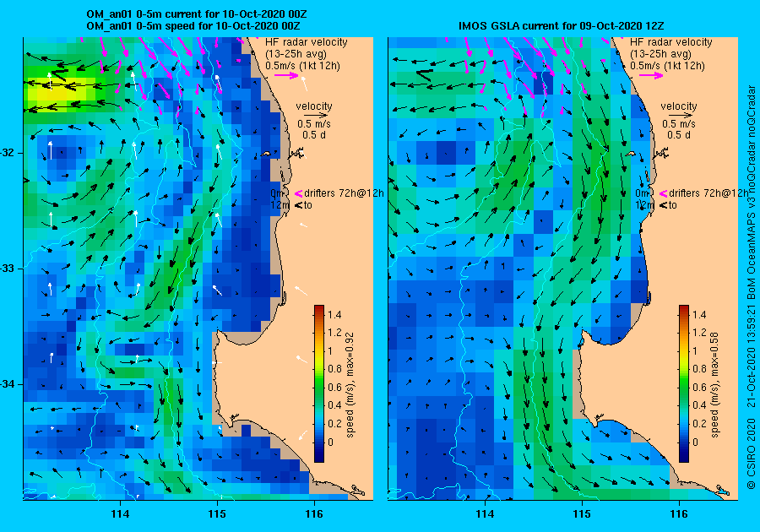Click the title "IMOS GSLA current for 09-Oct-2020 12Z"

coord(562,25)
